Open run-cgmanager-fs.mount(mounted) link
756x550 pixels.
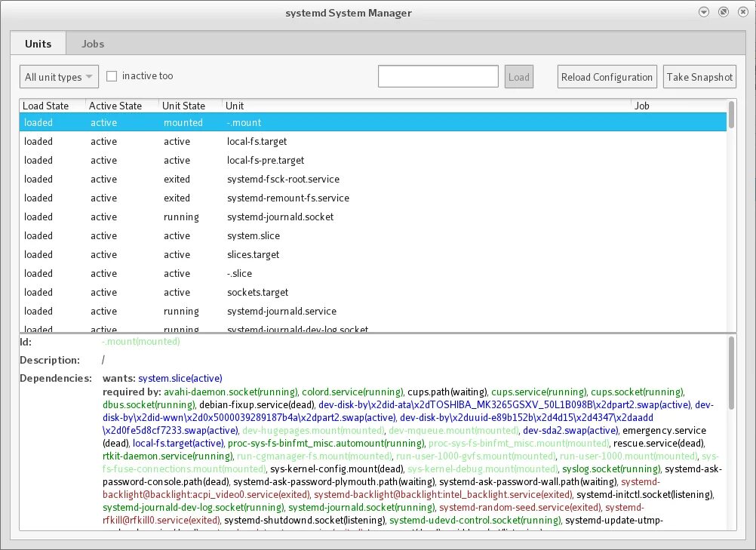(x=315, y=456)
